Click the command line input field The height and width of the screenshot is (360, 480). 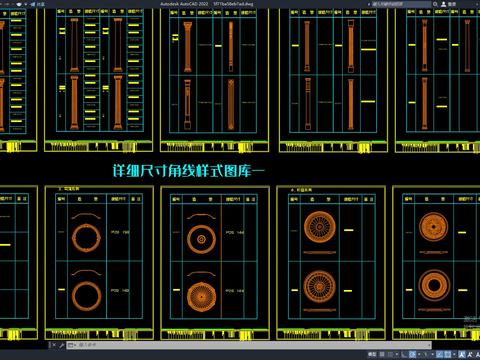coord(253,345)
